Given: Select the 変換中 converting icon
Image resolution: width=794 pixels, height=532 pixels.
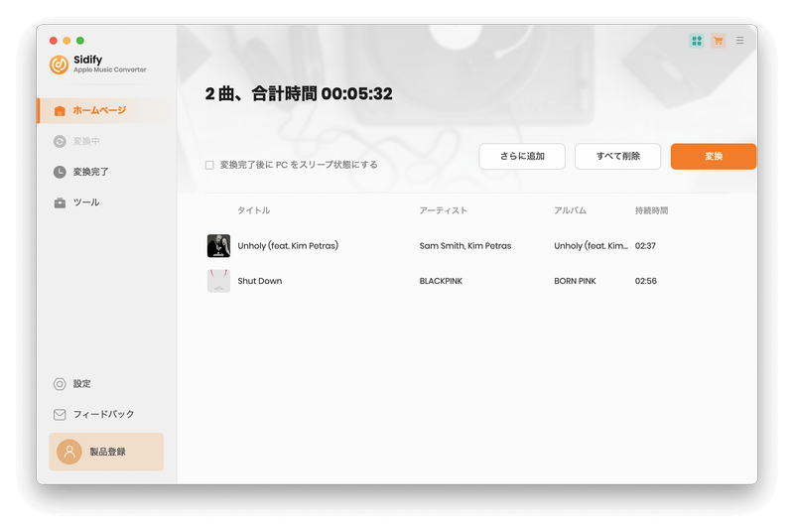Looking at the screenshot, I should (60, 141).
